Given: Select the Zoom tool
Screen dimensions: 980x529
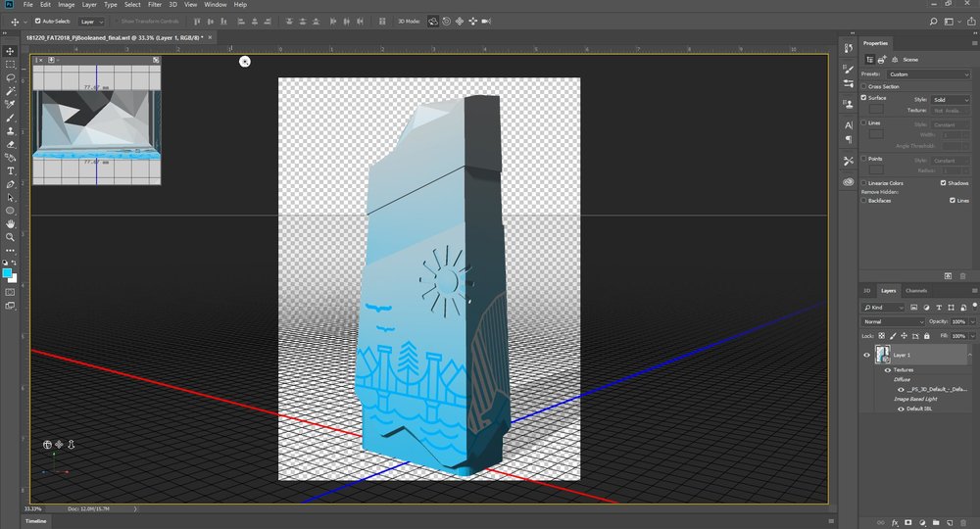Looking at the screenshot, I should pos(10,237).
